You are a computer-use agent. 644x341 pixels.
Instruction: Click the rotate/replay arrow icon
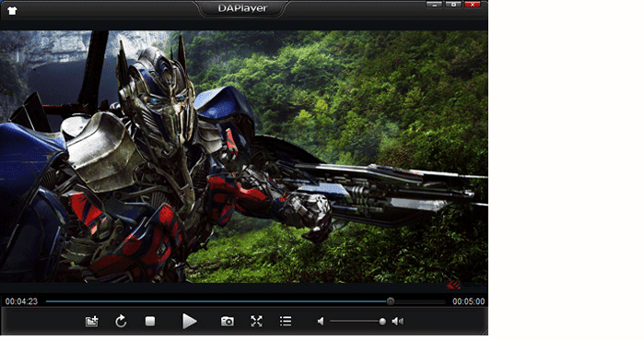[121, 322]
